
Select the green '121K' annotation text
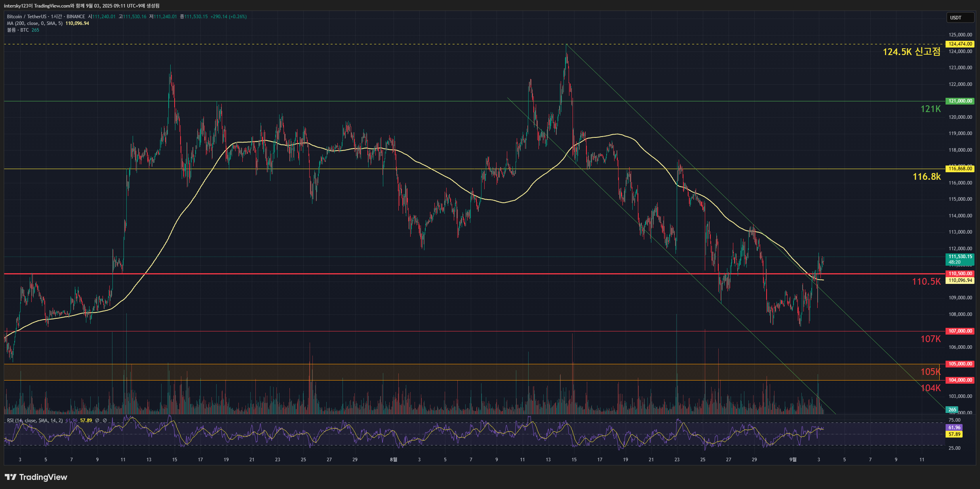(931, 109)
